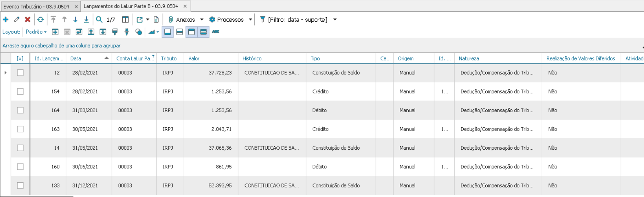Close the Evento Tributário tab
644x197 pixels.
coord(76,7)
